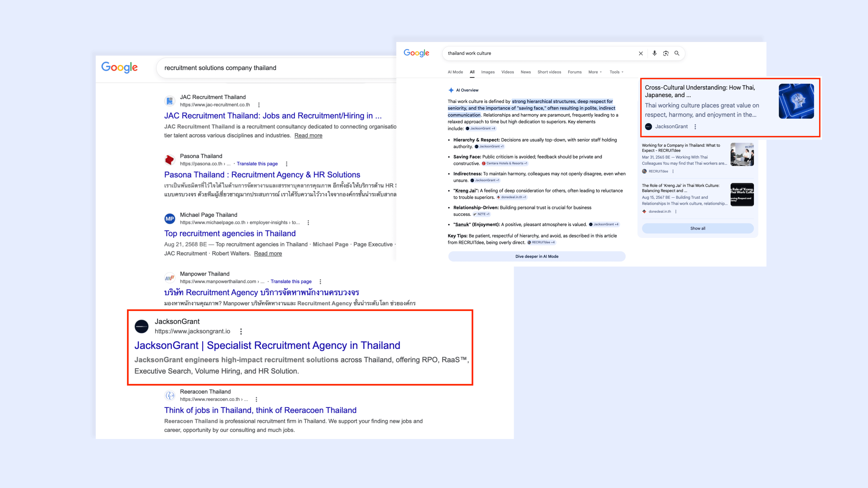The width and height of the screenshot is (868, 488).
Task: Click Dive deeper in AI Mode button
Action: tap(536, 256)
